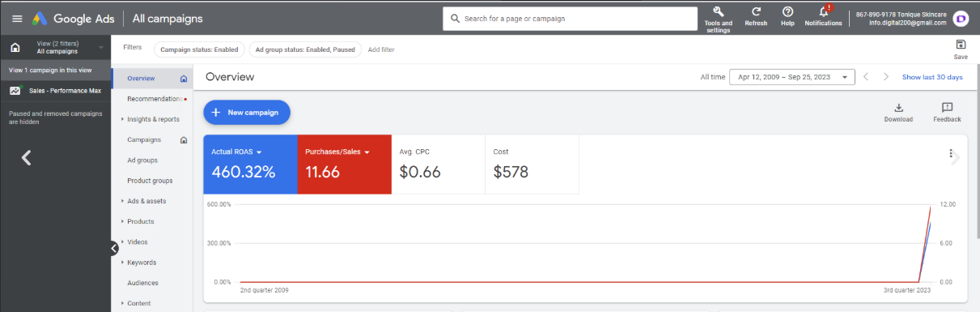This screenshot has width=980, height=312.
Task: Select the Cost metric card
Action: 532,165
